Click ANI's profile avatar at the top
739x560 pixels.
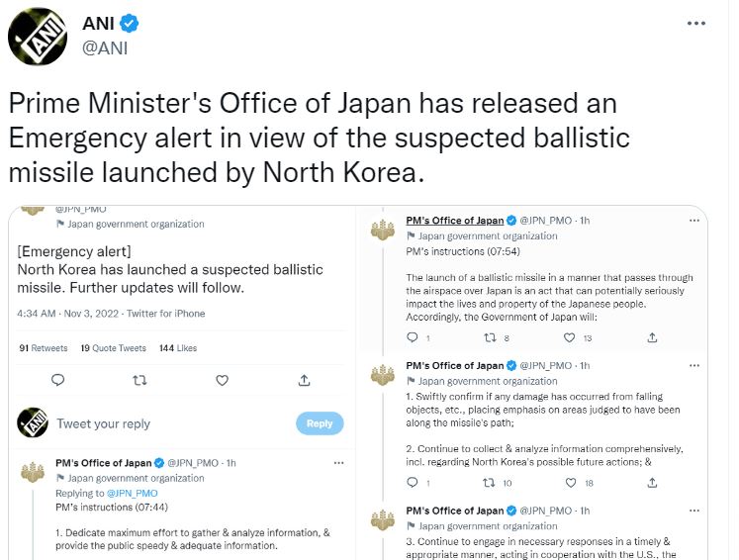coord(37,37)
